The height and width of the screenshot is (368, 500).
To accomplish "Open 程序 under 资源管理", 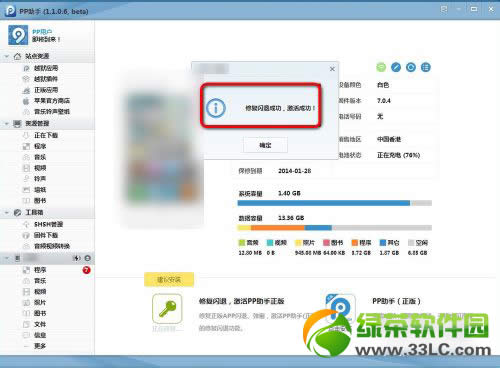I will (x=40, y=146).
